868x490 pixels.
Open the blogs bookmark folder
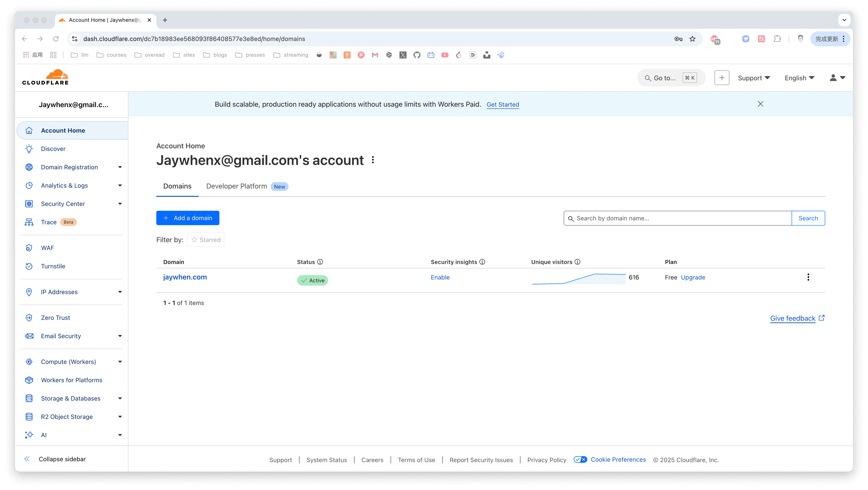pyautogui.click(x=215, y=55)
